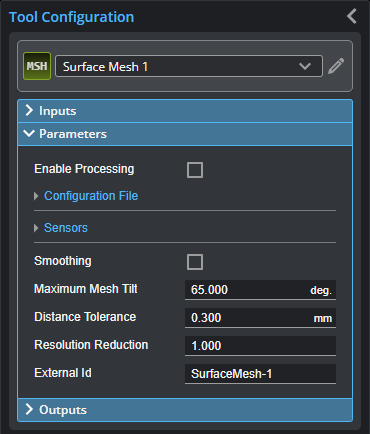Click the Distance Tolerance value field

click(x=260, y=318)
